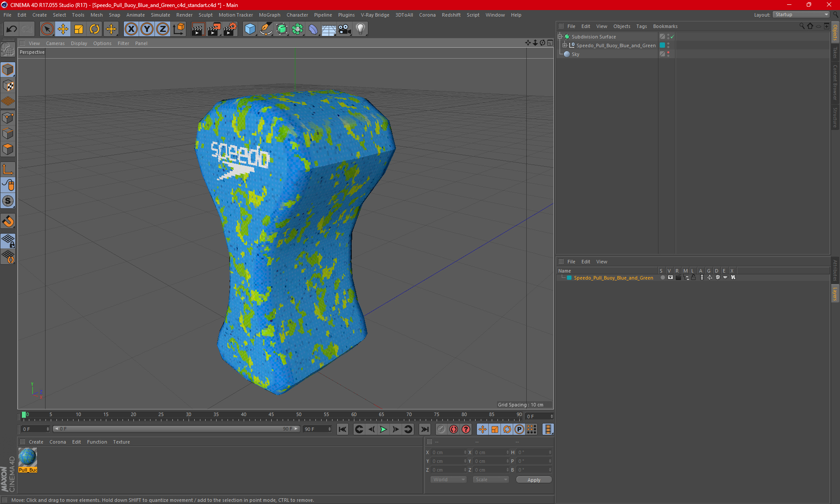This screenshot has height=504, width=840.
Task: Select the Move tool
Action: pos(63,29)
